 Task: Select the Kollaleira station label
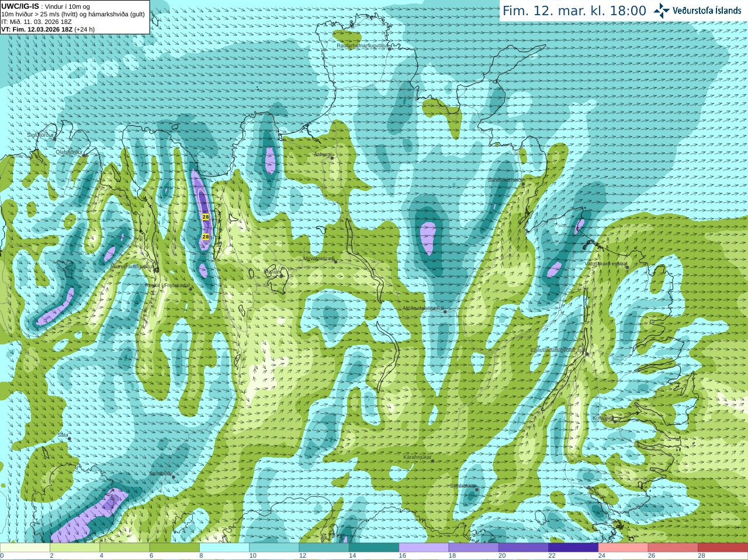[x=603, y=418]
